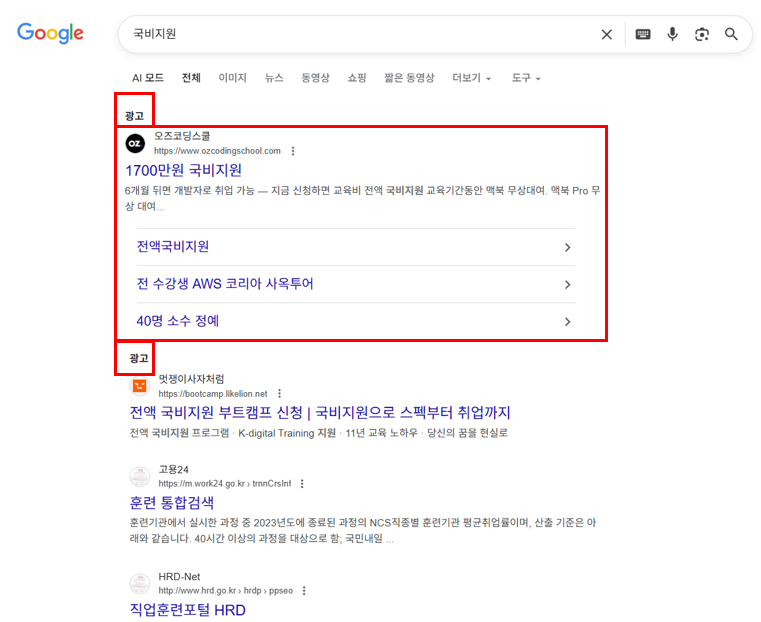Search by image with camera lens icon

[x=702, y=34]
